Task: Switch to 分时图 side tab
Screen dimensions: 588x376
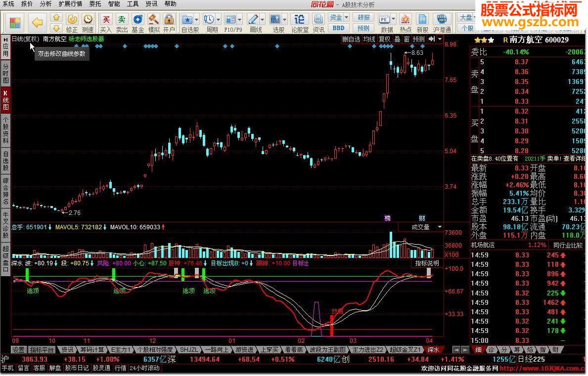Action: click(5, 73)
